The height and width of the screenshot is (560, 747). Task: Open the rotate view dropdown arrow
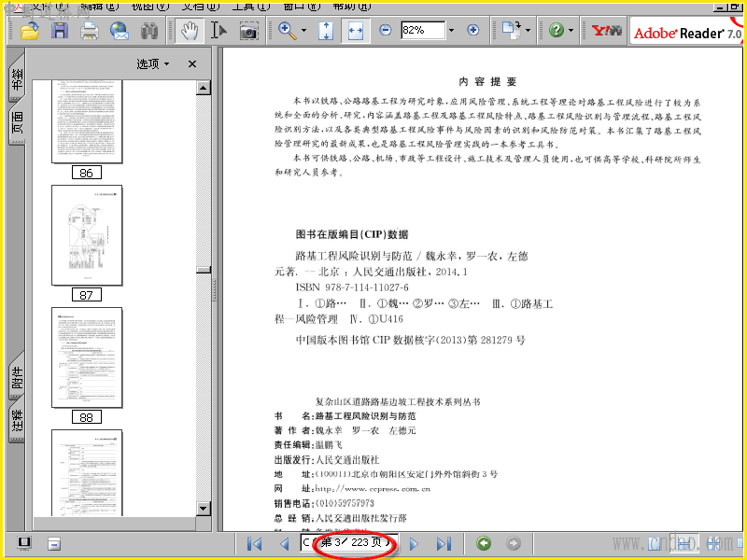click(528, 31)
